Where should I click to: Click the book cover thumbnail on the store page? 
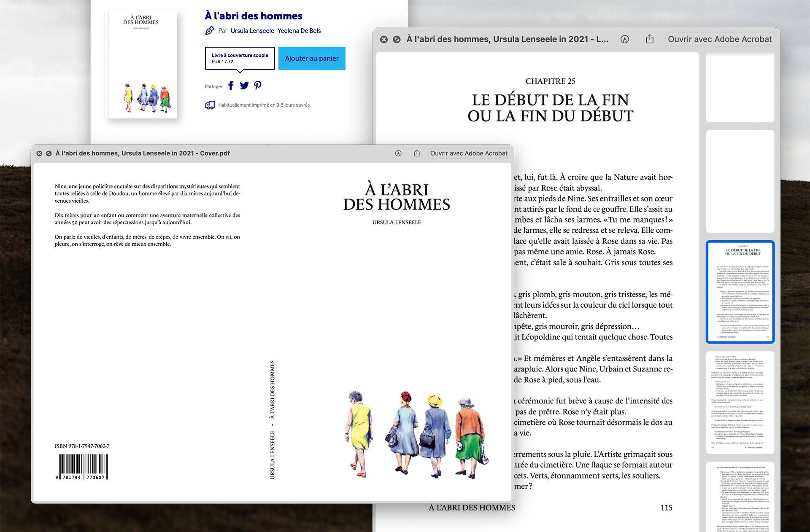(141, 64)
